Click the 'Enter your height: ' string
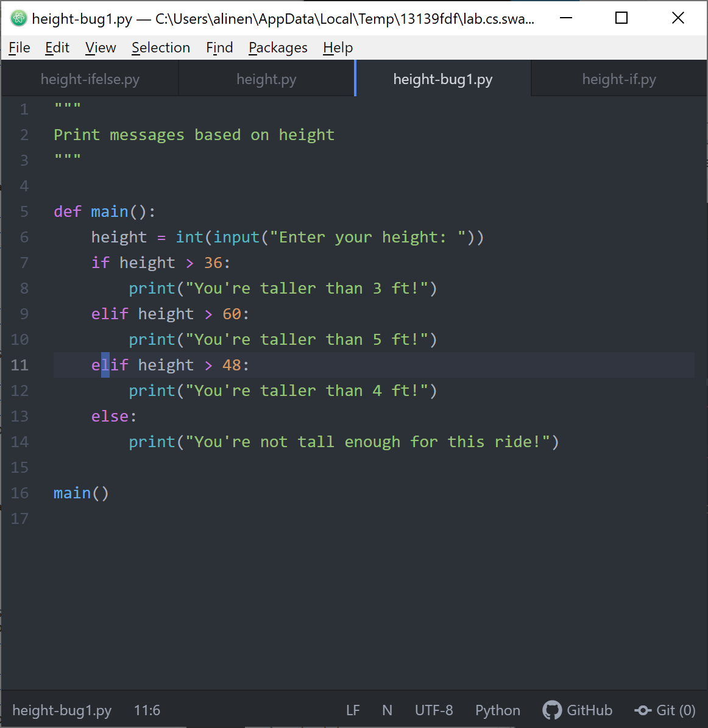Image resolution: width=708 pixels, height=728 pixels. coord(367,237)
